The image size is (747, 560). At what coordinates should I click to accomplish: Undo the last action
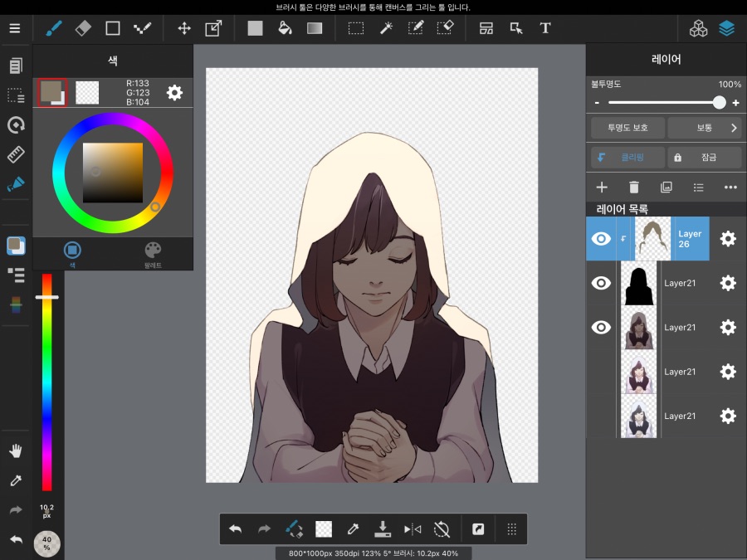coord(235,528)
